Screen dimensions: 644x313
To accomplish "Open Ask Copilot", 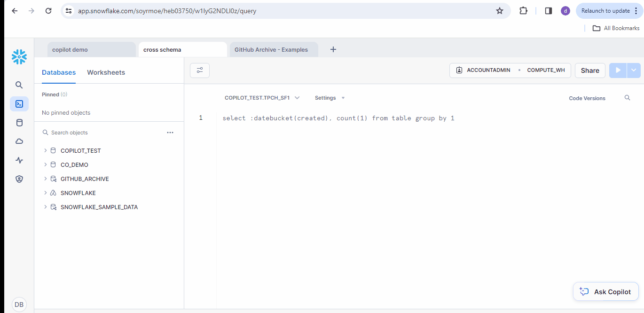I will [x=605, y=292].
